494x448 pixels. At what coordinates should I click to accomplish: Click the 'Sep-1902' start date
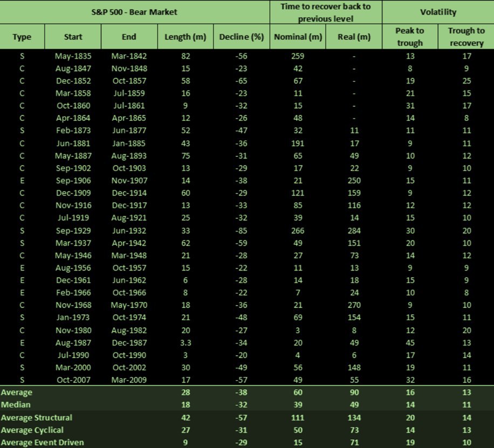pyautogui.click(x=73, y=168)
